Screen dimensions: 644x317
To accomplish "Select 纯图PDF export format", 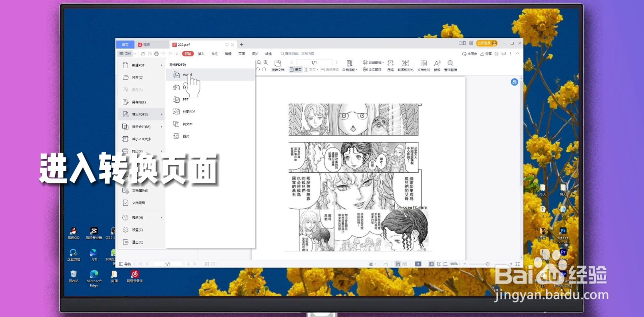I will [x=211, y=112].
